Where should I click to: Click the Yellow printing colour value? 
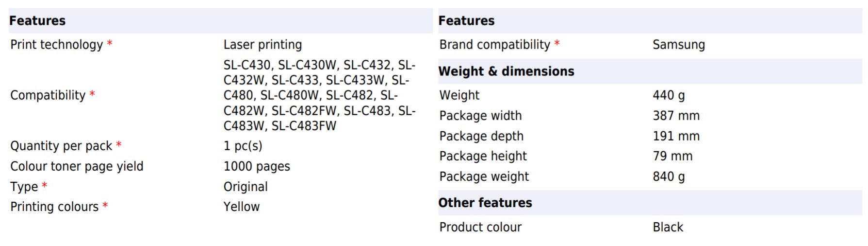242,207
